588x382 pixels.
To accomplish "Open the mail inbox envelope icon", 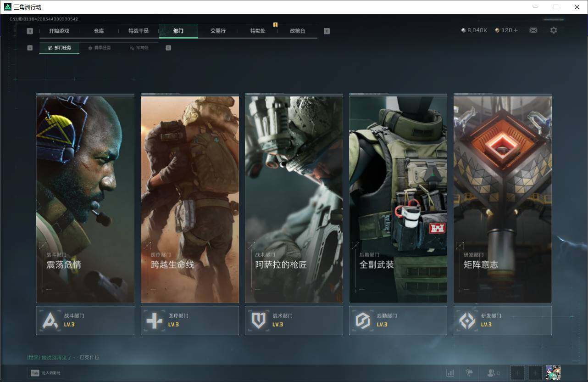I will pyautogui.click(x=533, y=30).
